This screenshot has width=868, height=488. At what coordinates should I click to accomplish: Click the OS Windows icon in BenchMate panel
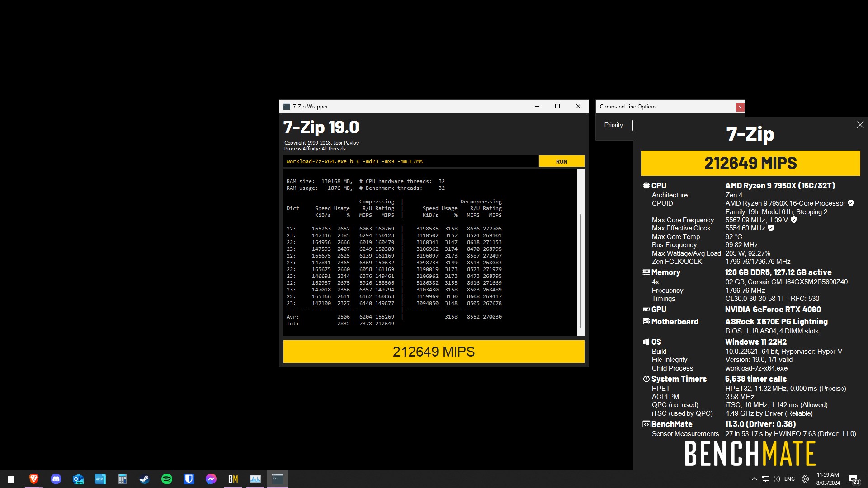tap(646, 342)
